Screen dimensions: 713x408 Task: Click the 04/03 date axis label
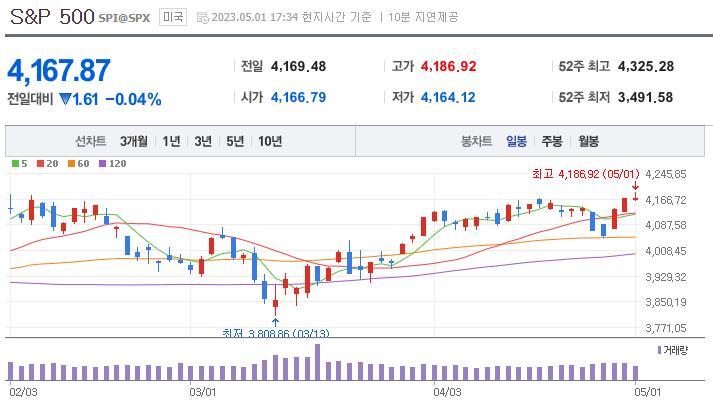447,392
